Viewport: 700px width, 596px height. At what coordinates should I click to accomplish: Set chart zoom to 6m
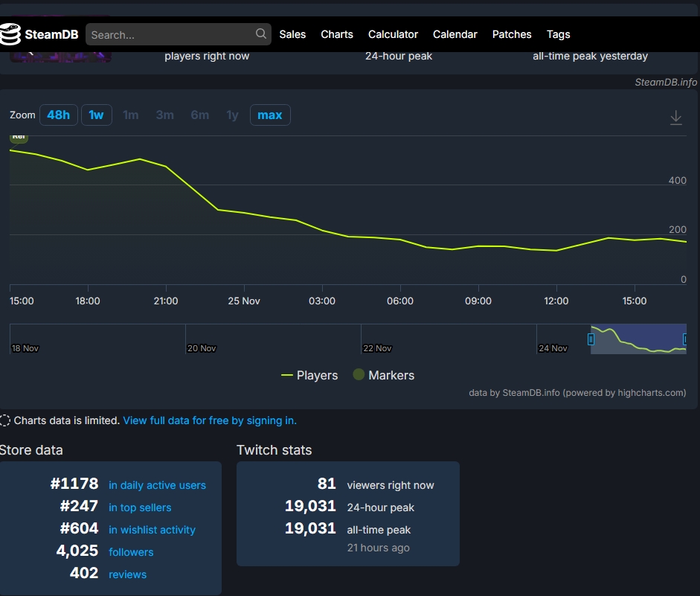point(199,115)
